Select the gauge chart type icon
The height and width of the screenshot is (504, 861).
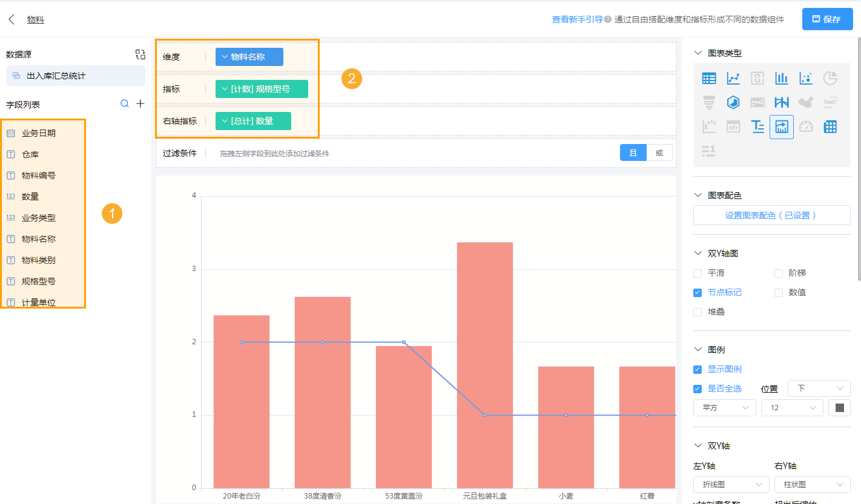[x=806, y=126]
